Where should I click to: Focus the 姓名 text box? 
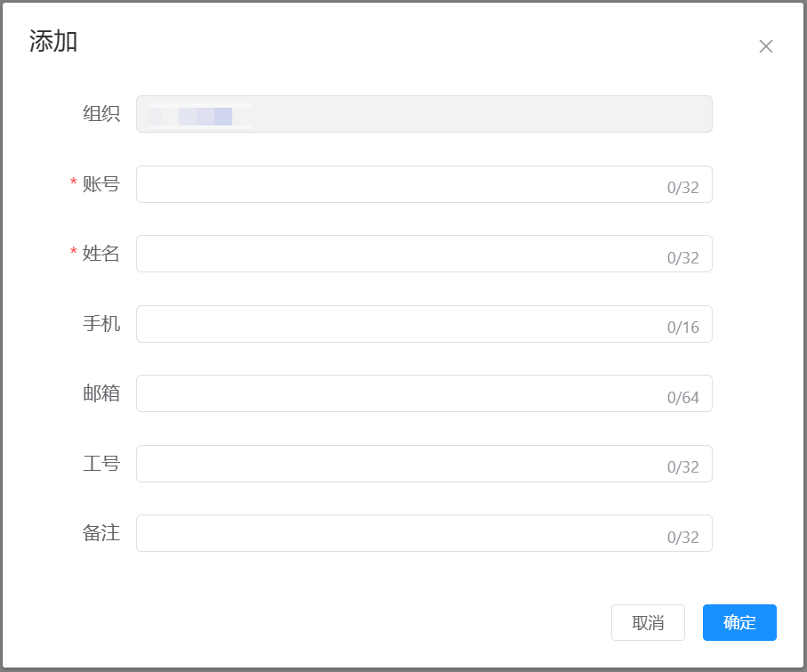pos(400,254)
